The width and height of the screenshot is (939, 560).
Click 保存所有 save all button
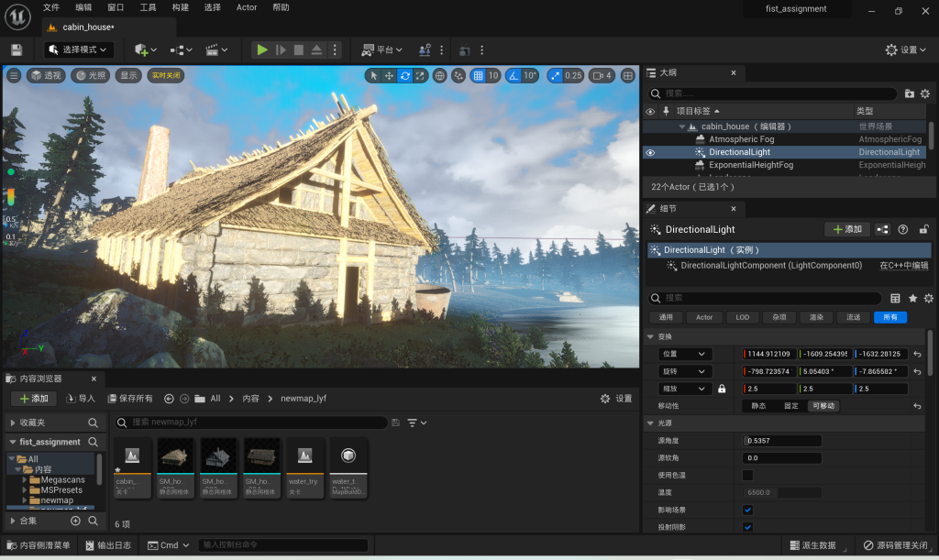click(x=130, y=399)
